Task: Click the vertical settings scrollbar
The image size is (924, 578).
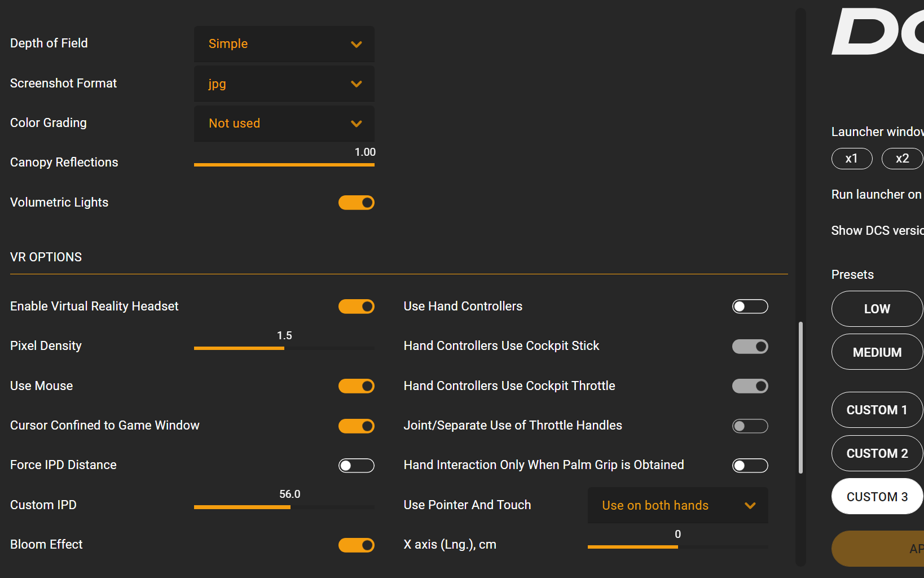Action: 800,398
